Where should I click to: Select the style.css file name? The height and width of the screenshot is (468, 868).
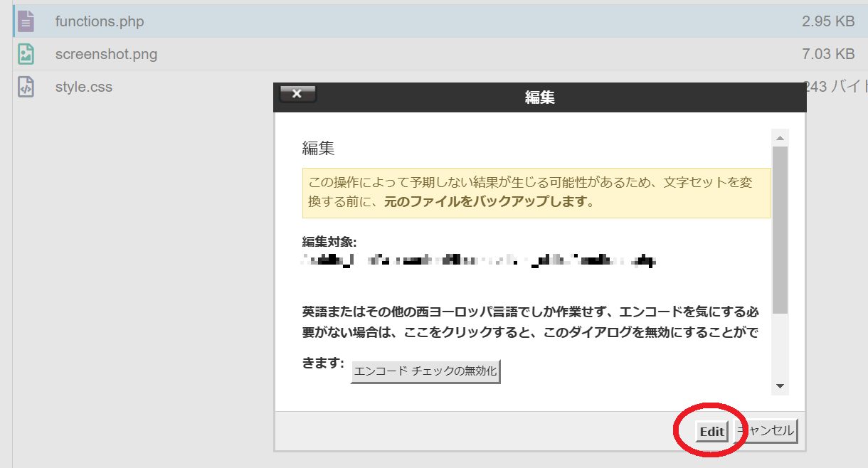(84, 87)
